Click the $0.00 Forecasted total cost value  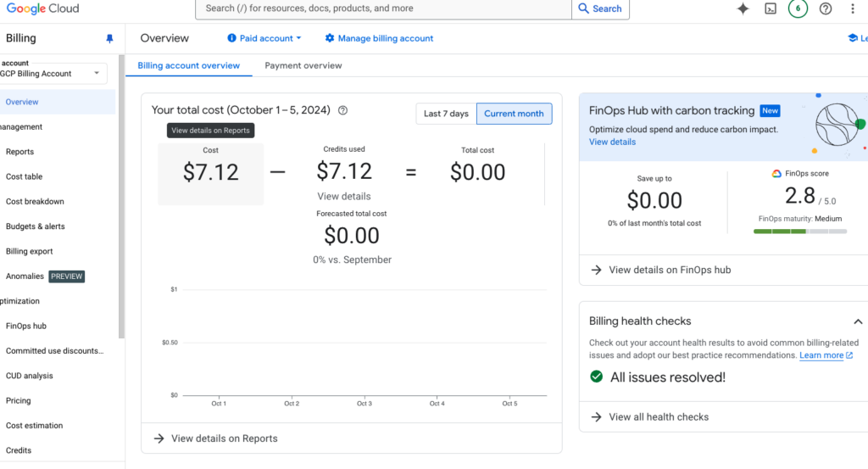[x=352, y=236]
